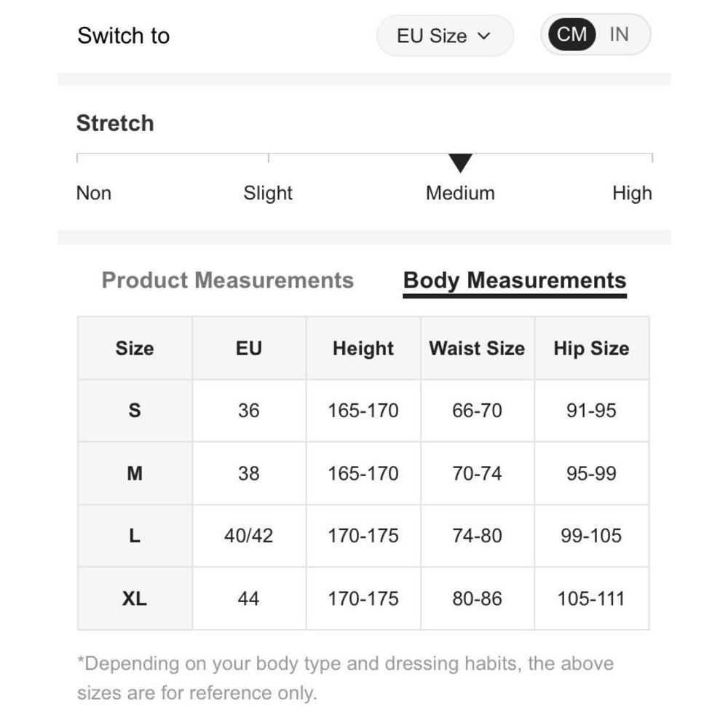The width and height of the screenshot is (728, 728).
Task: Select the Body Measurements tab
Action: point(514,281)
